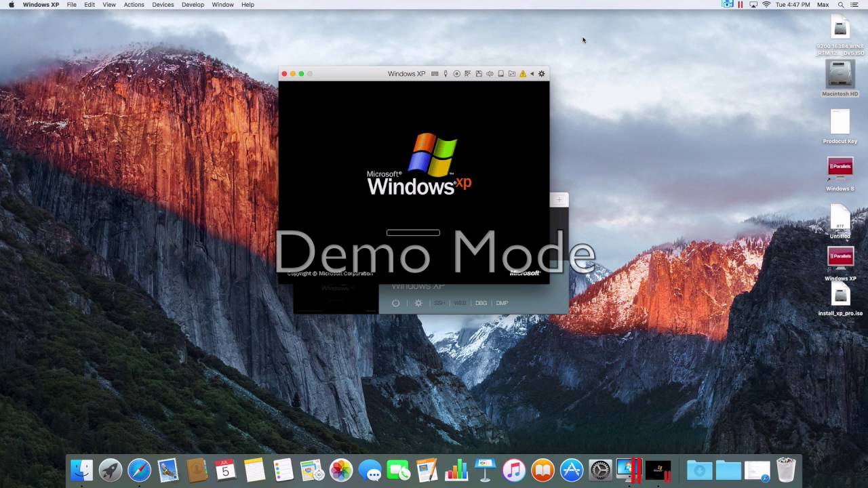Open Finder from the Dock
868x488 pixels.
[81, 470]
